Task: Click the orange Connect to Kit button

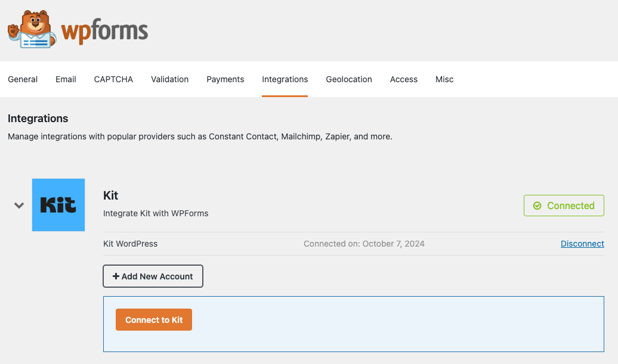Action: pos(154,319)
